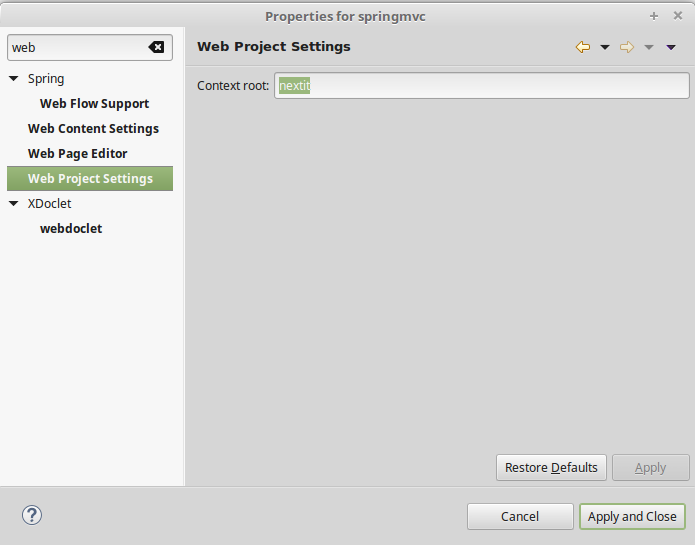The height and width of the screenshot is (545, 695).
Task: Click the forward yellow arrow icon
Action: pos(627,47)
